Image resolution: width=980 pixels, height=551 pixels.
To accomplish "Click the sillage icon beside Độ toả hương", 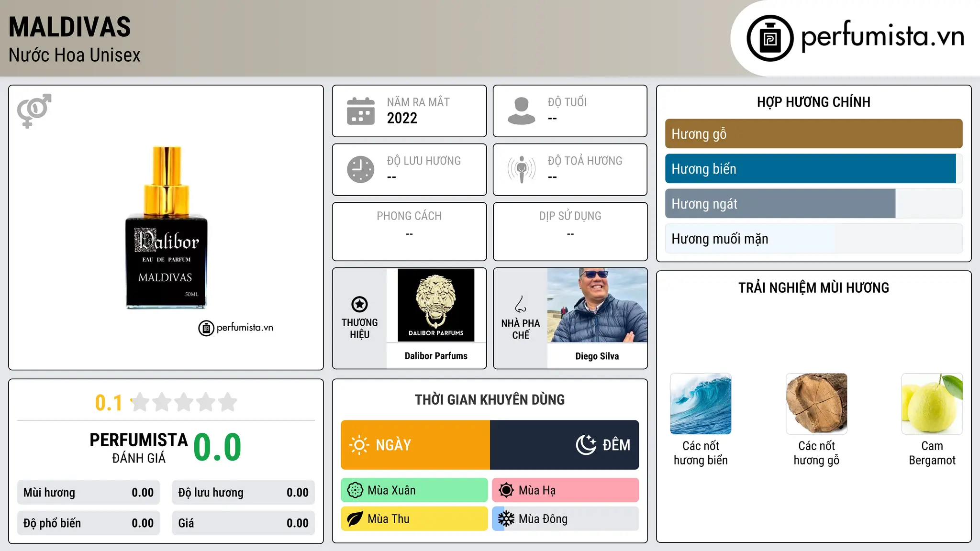I will click(x=521, y=169).
